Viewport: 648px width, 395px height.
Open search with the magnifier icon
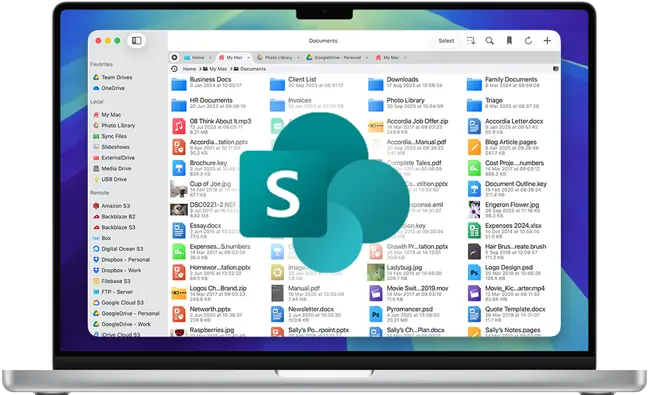pos(490,40)
